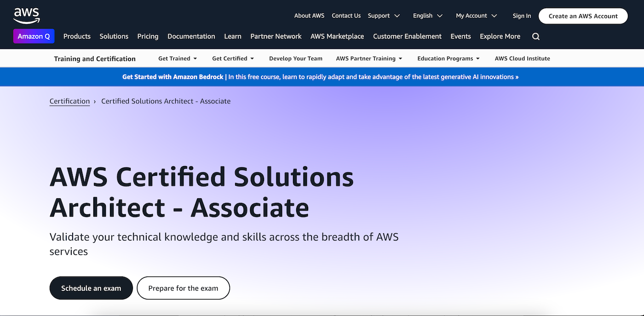Image resolution: width=644 pixels, height=316 pixels.
Task: Click the Certified Solutions Architect - Associate breadcrumb text
Action: [166, 101]
